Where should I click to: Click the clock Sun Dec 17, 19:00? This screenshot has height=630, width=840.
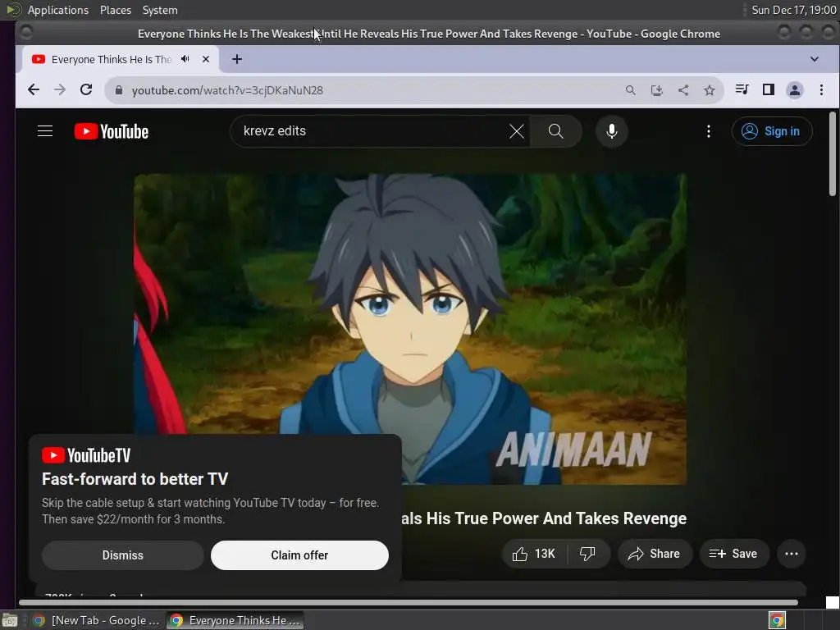point(793,10)
